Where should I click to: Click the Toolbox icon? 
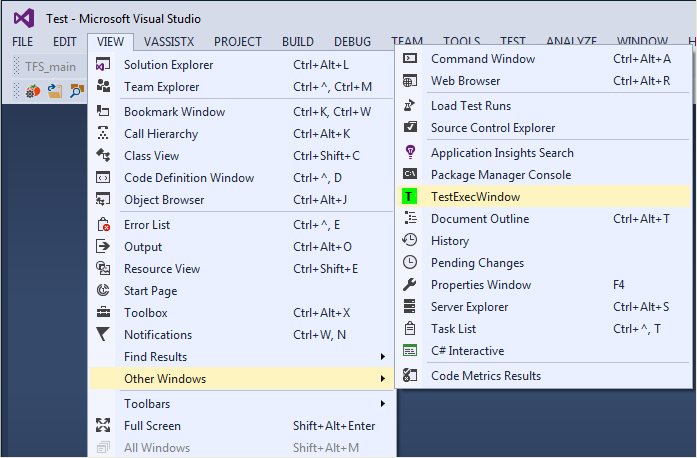(103, 312)
